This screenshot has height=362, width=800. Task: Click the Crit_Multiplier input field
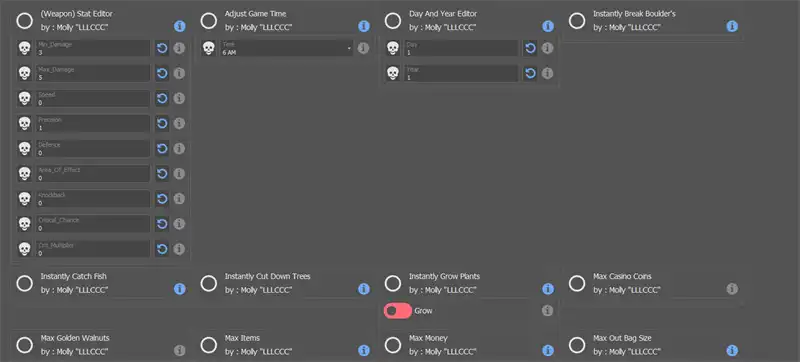point(93,249)
